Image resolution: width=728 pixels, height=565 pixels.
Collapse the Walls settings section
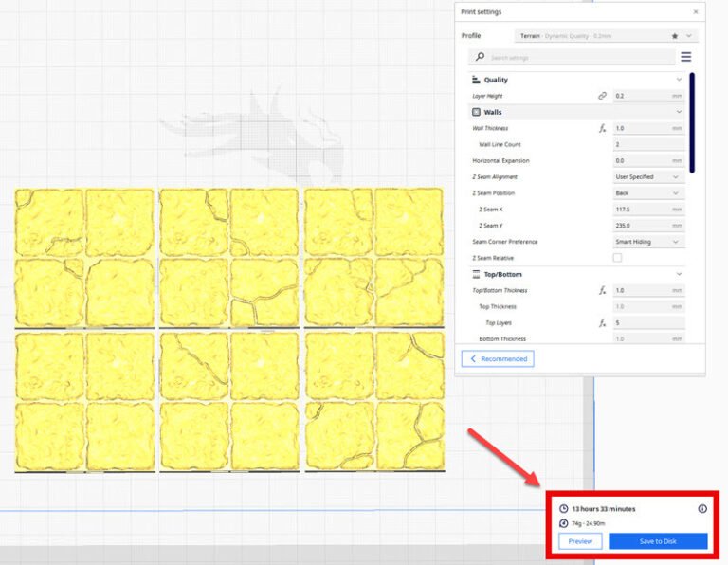[x=679, y=112]
